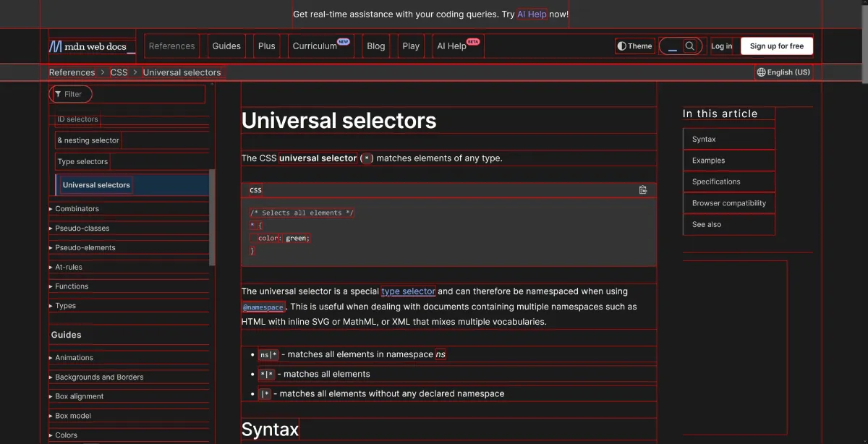This screenshot has width=868, height=444.
Task: Expand the At-rules sidebar group
Action: pyautogui.click(x=69, y=267)
